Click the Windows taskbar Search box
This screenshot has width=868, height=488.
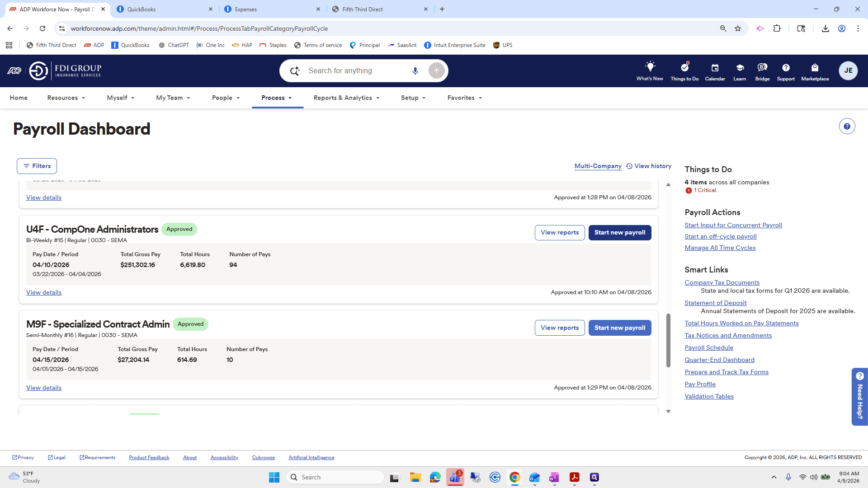click(335, 477)
